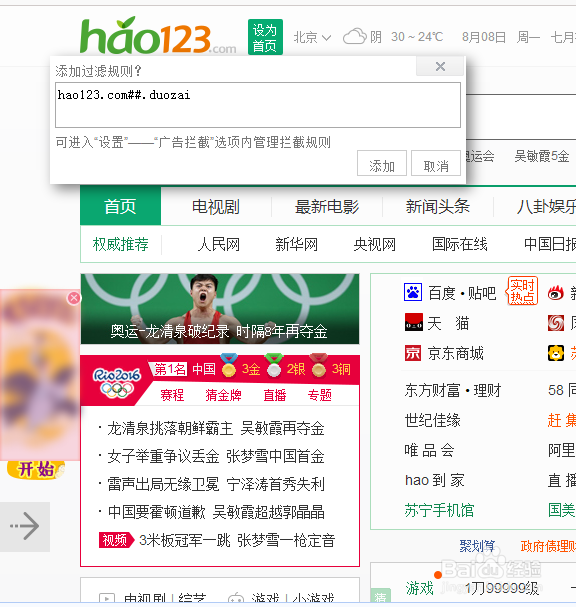Screen dimensions: 576x607
Task: Open the 直播 Olympic link
Action: (274, 395)
